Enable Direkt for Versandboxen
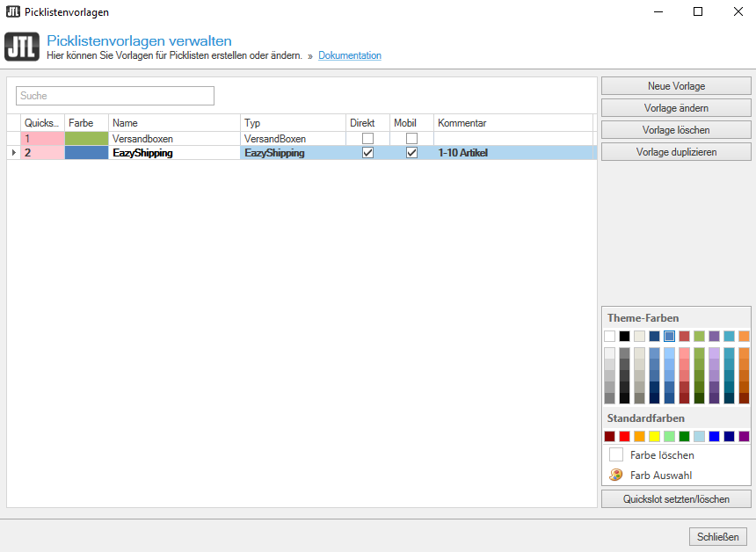756x552 pixels. pos(367,138)
